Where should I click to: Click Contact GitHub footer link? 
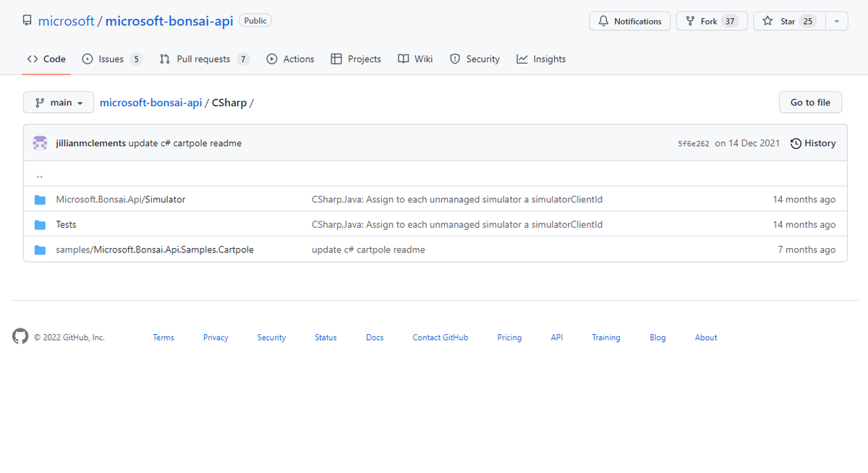(441, 338)
